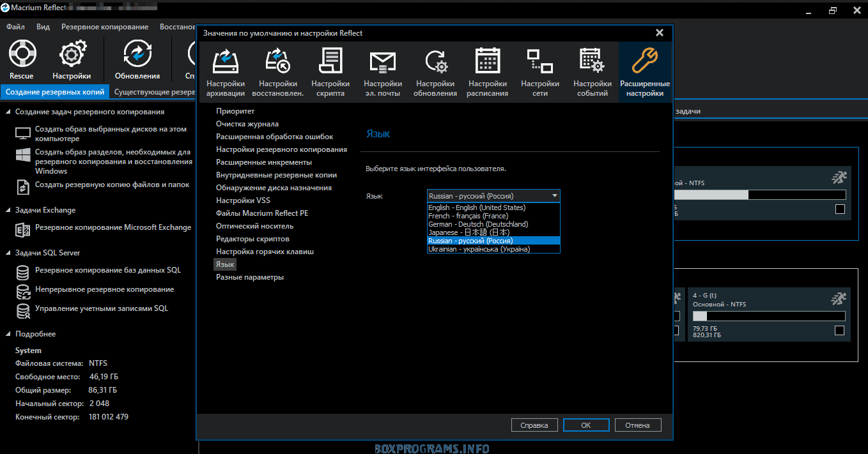Collapse Создание задач резервного копирования section

[8, 112]
